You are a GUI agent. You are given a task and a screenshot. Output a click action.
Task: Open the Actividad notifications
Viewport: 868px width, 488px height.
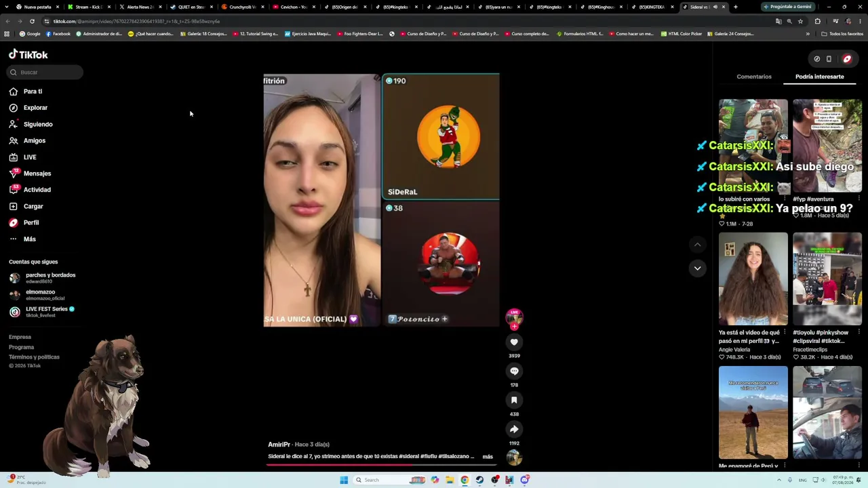(30, 190)
